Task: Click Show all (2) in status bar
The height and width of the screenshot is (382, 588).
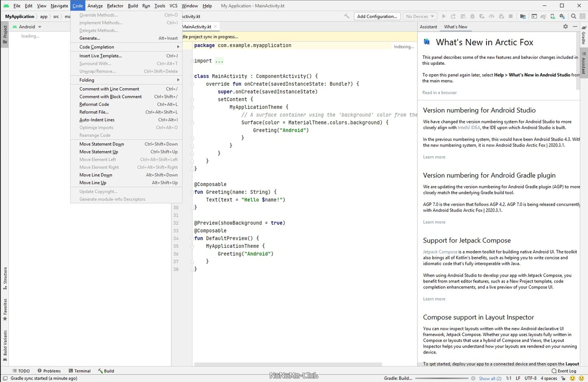Action: (x=490, y=378)
